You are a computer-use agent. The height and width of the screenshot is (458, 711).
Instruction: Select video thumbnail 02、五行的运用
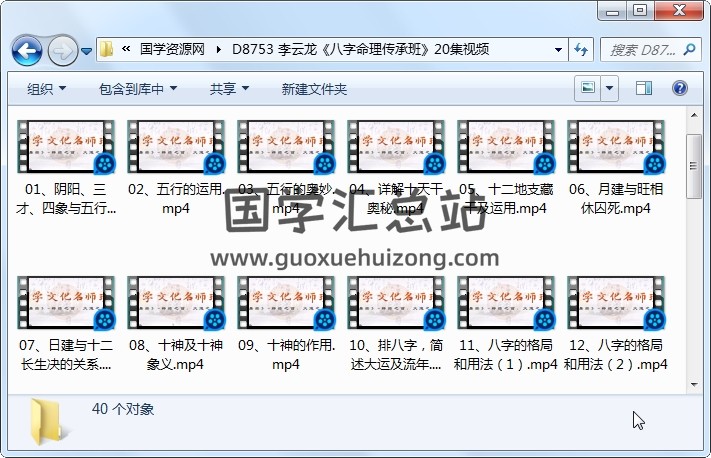(x=176, y=147)
